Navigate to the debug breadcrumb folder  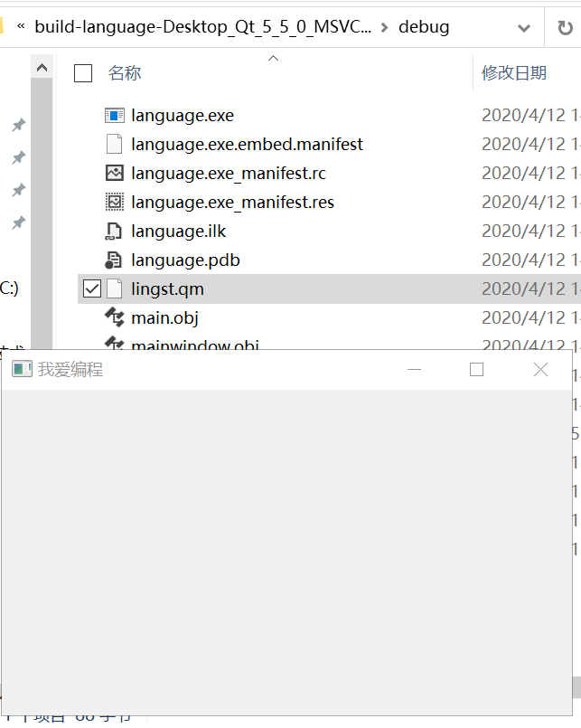coord(424,27)
